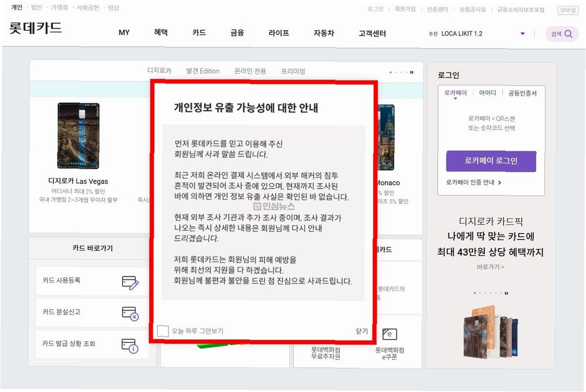This screenshot has width=586, height=392.
Task: Click the 회원가입 link
Action: point(405,9)
